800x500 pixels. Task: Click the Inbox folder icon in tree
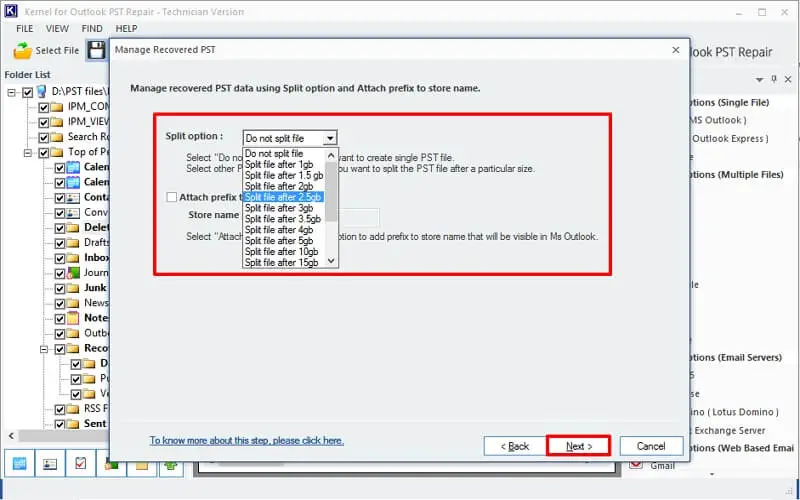(73, 258)
